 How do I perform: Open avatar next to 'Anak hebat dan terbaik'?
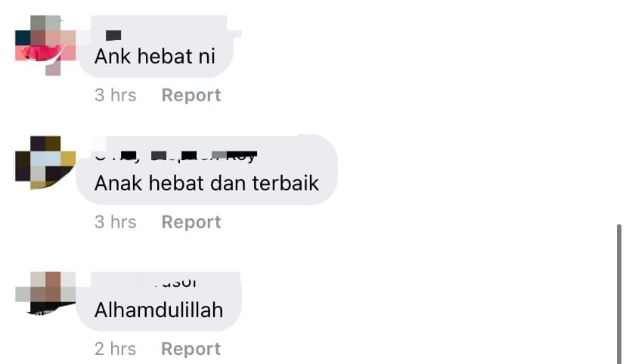(45, 162)
